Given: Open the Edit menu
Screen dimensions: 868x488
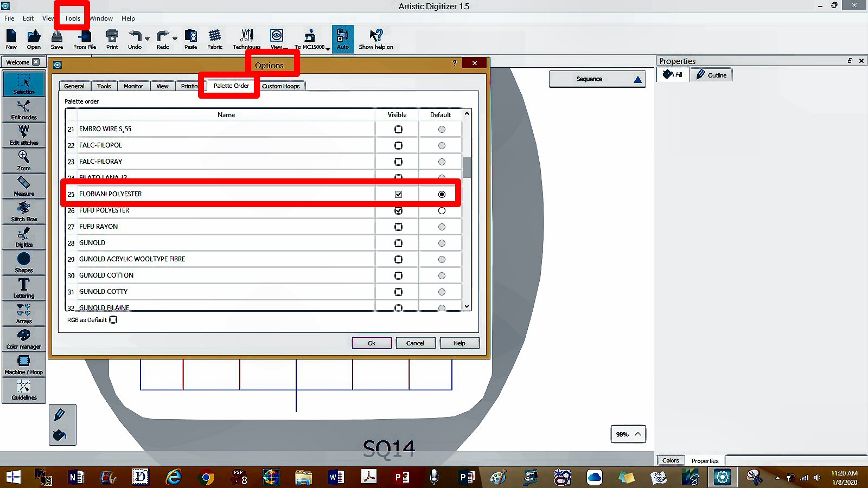Looking at the screenshot, I should 28,18.
